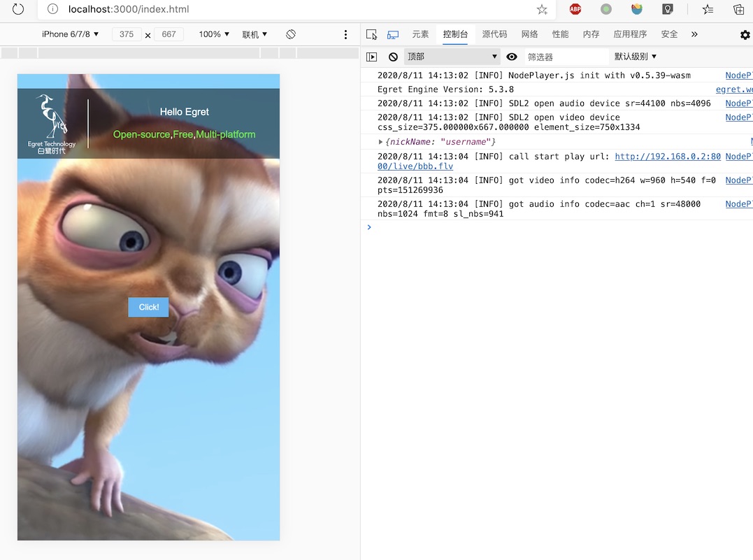Focus the viewport width field 375
753x560 pixels.
(127, 34)
